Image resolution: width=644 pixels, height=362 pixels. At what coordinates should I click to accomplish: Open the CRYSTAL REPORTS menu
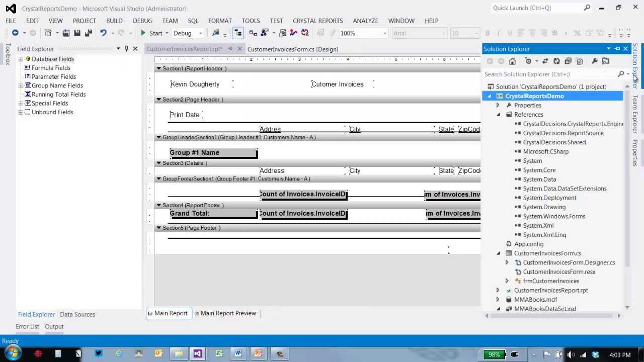pyautogui.click(x=317, y=21)
